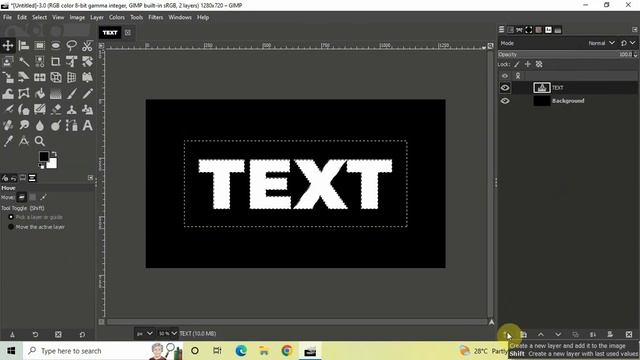Select the Eraser tool
Screen dimensions: 640x360
coord(56,109)
